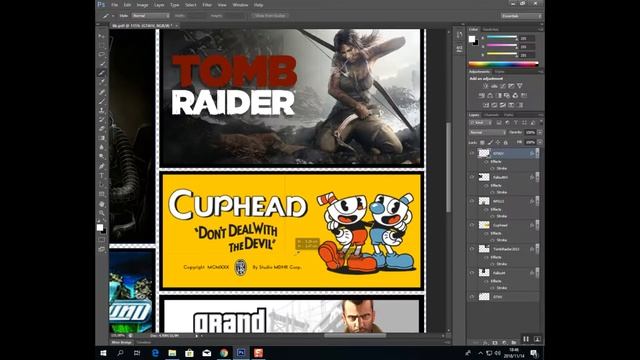Open File Explorer from the taskbar

pyautogui.click(x=172, y=353)
